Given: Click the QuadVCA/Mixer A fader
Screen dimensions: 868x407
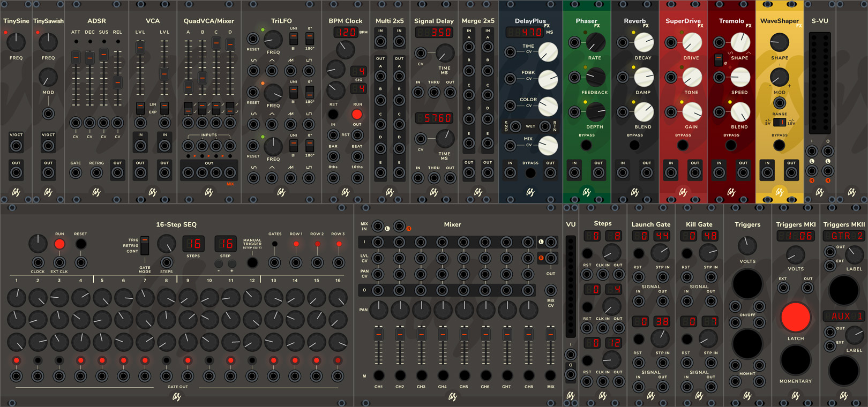Looking at the screenshot, I should [189, 87].
